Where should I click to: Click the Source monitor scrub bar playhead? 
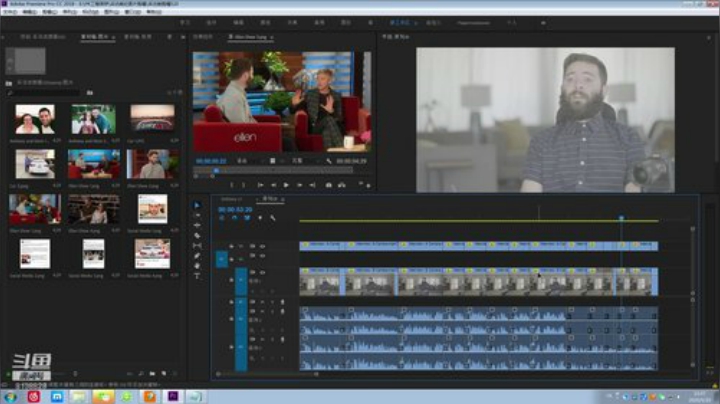(x=216, y=170)
